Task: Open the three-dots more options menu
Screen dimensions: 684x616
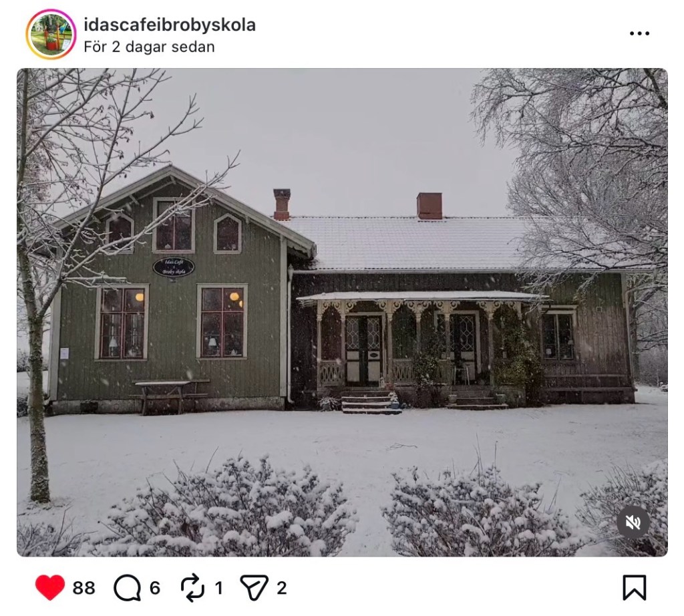Action: 639,33
